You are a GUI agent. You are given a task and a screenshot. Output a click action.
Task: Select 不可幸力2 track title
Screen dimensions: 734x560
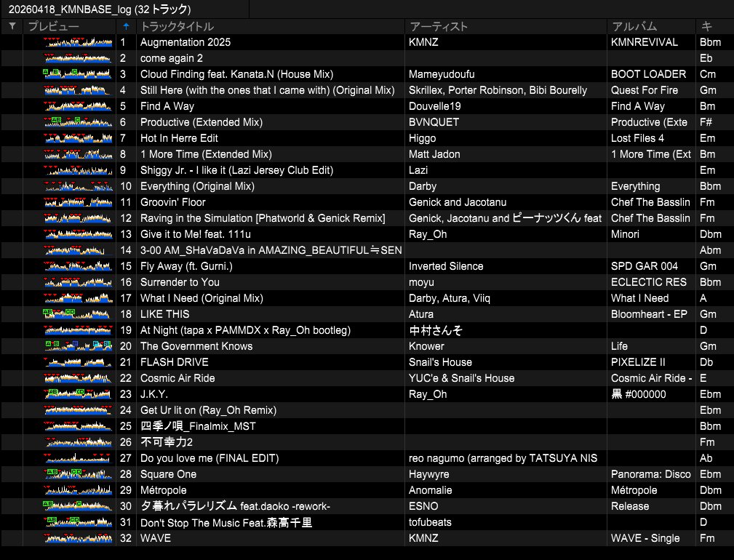(166, 442)
